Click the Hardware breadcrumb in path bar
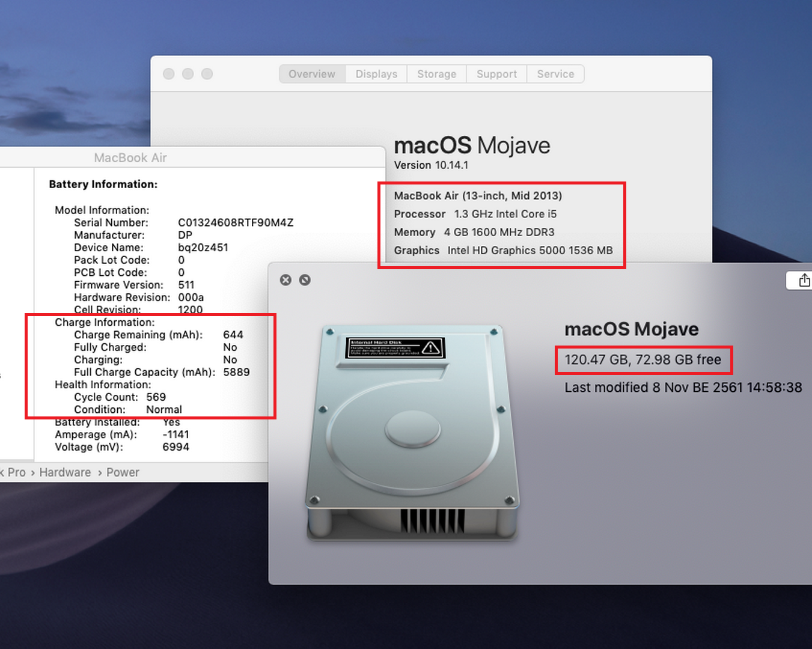The image size is (812, 649). 65,472
